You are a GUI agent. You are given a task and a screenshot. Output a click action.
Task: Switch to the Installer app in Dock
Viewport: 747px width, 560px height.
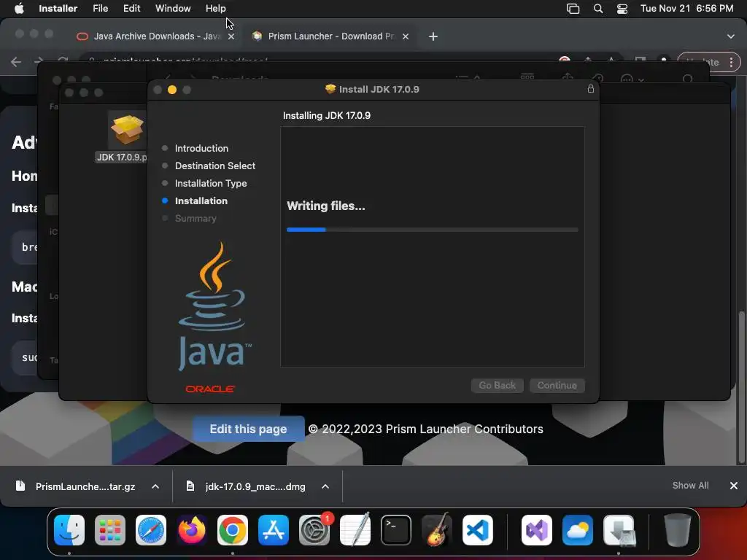(x=619, y=530)
